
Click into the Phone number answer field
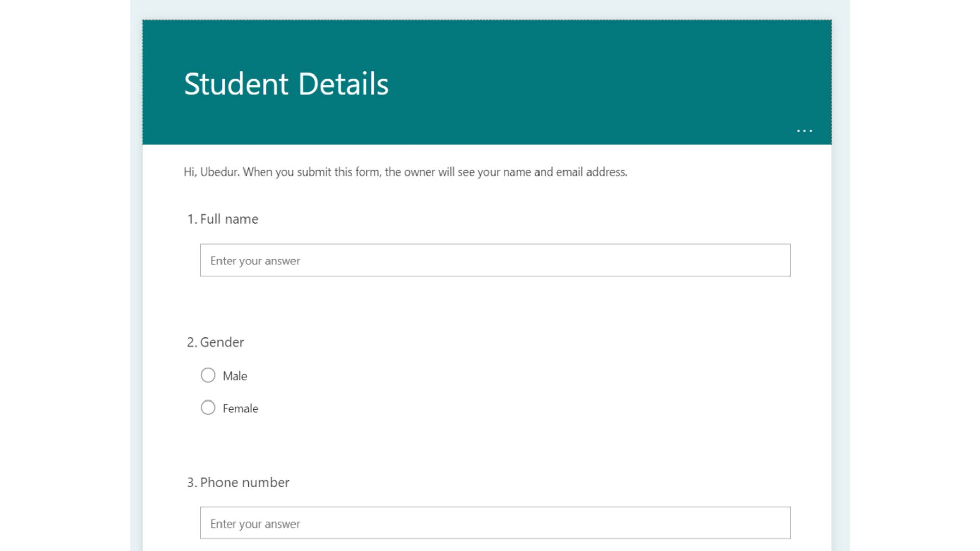pyautogui.click(x=495, y=523)
